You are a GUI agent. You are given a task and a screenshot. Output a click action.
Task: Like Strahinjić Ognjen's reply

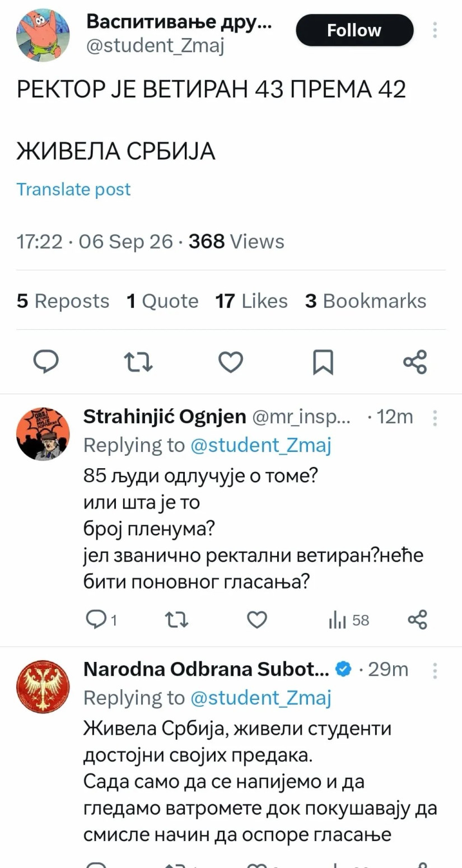tap(258, 620)
